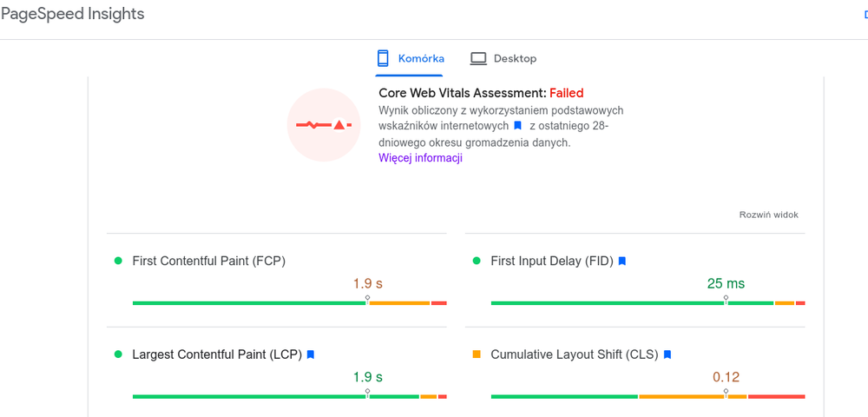Open the Cumulative Layout Shift (CLS) metric label

click(x=575, y=354)
